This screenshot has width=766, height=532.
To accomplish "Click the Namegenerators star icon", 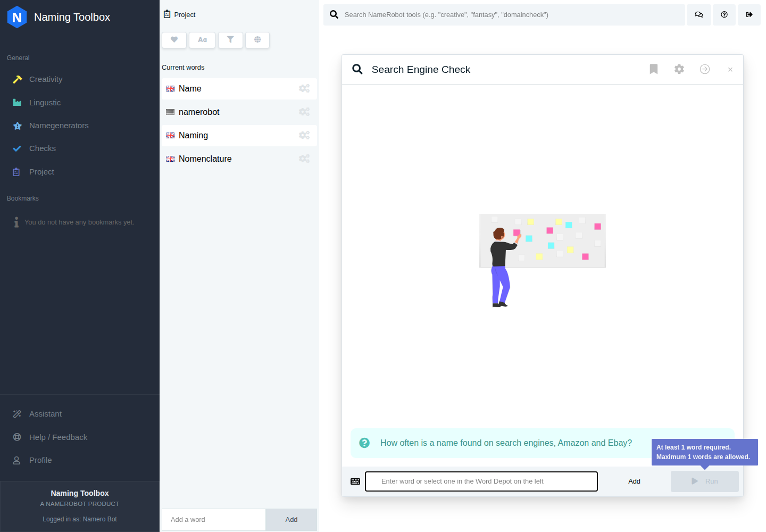I will [x=17, y=126].
